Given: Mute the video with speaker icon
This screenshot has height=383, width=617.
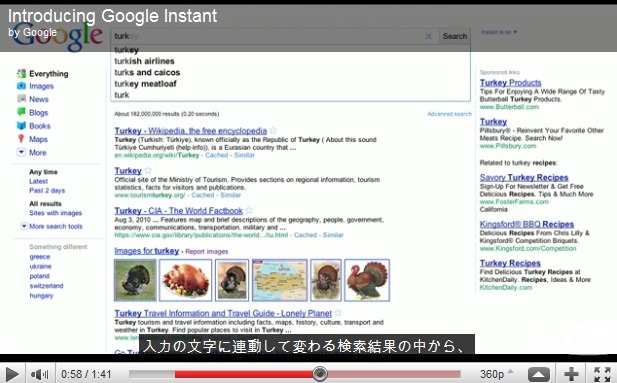Looking at the screenshot, I should coord(39,374).
